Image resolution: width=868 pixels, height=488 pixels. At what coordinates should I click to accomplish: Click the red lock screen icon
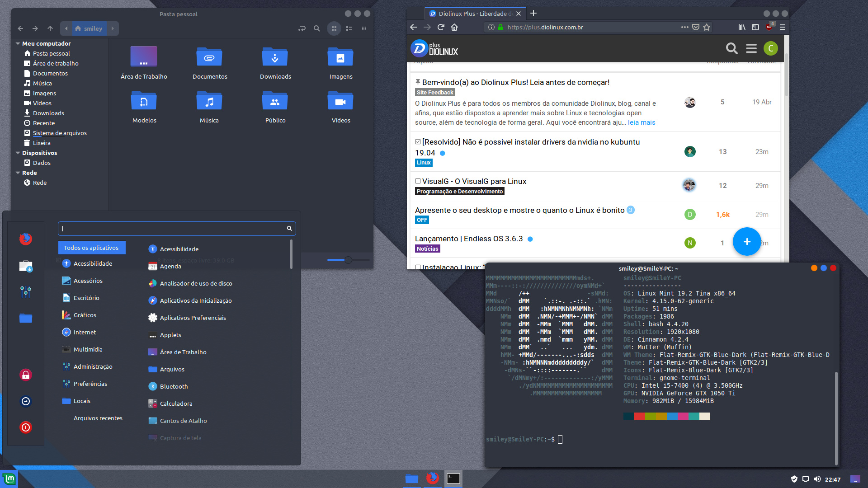pyautogui.click(x=26, y=375)
